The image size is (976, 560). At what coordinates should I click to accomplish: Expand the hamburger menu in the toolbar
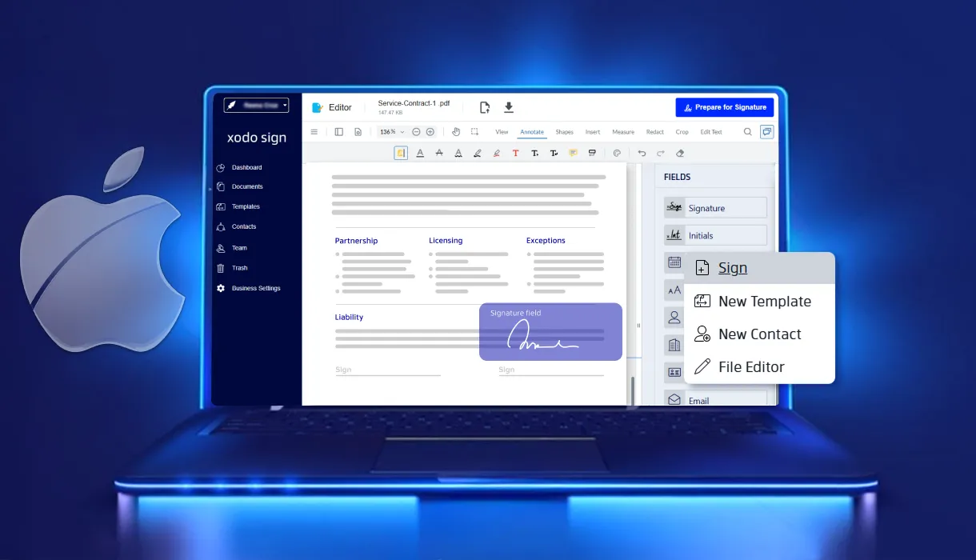pos(315,132)
